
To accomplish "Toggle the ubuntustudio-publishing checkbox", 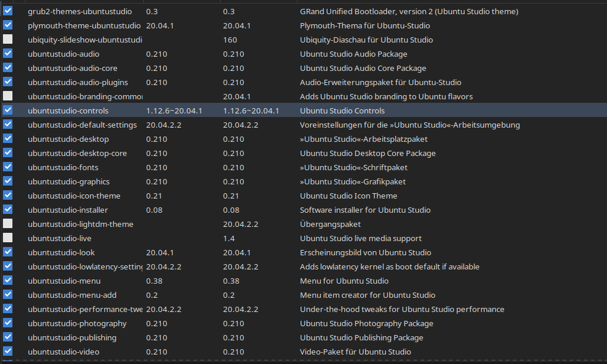I will click(8, 337).
